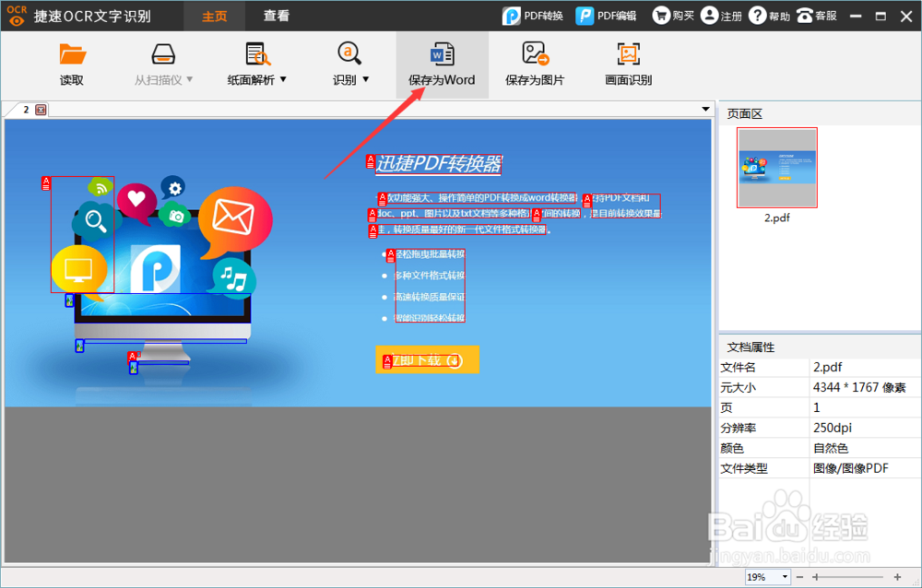
Task: Click the 250dpi resolution value
Action: (832, 428)
